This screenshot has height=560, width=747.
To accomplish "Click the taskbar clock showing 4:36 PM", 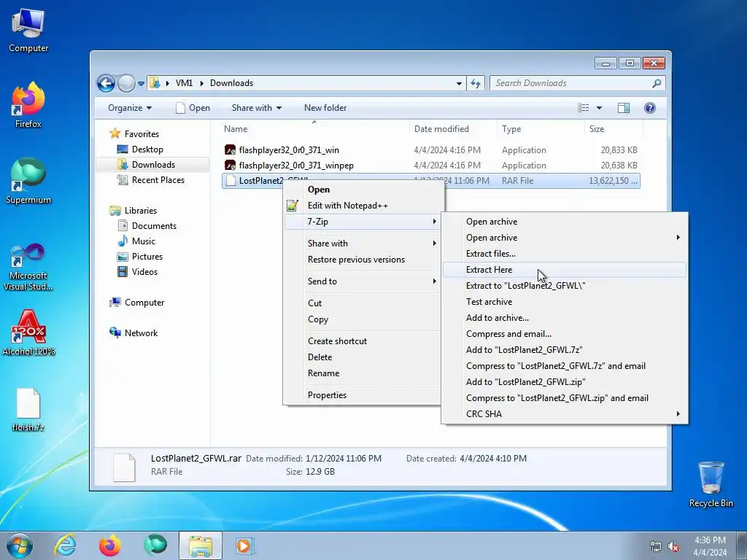I will tap(710, 546).
